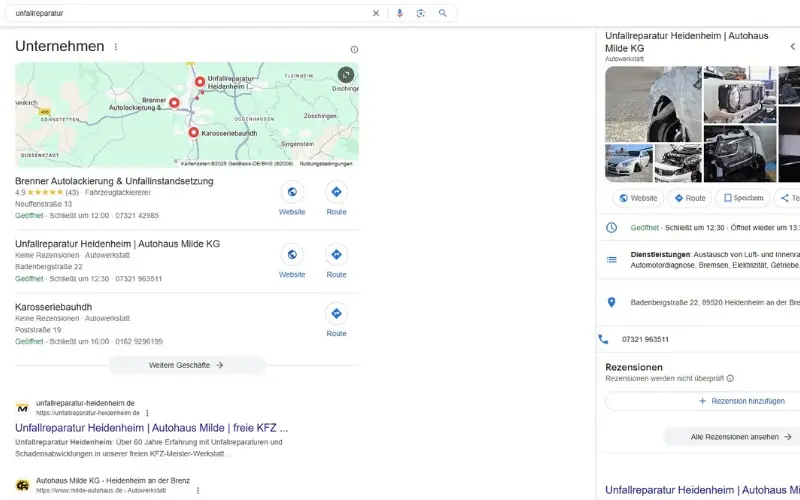This screenshot has width=800, height=500.
Task: Click the phone icon in panel
Action: pyautogui.click(x=603, y=339)
